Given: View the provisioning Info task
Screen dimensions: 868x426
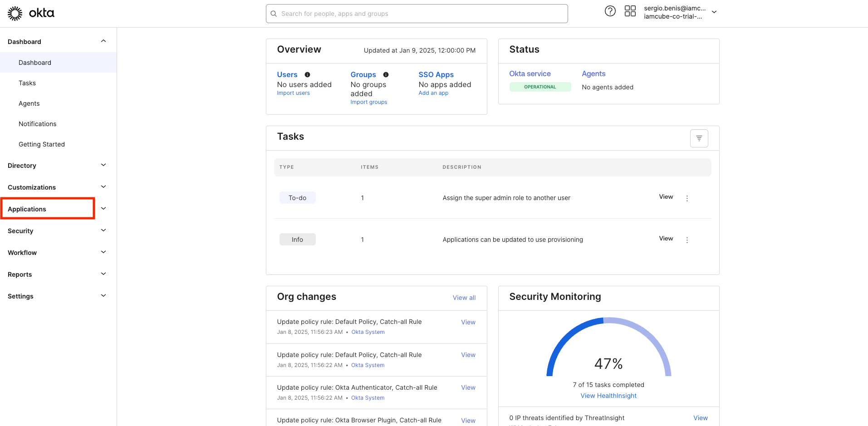Looking at the screenshot, I should pos(666,239).
